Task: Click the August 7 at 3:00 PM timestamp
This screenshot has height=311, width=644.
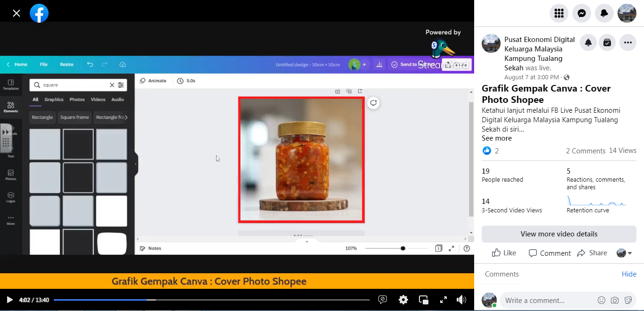Action: pos(533,77)
